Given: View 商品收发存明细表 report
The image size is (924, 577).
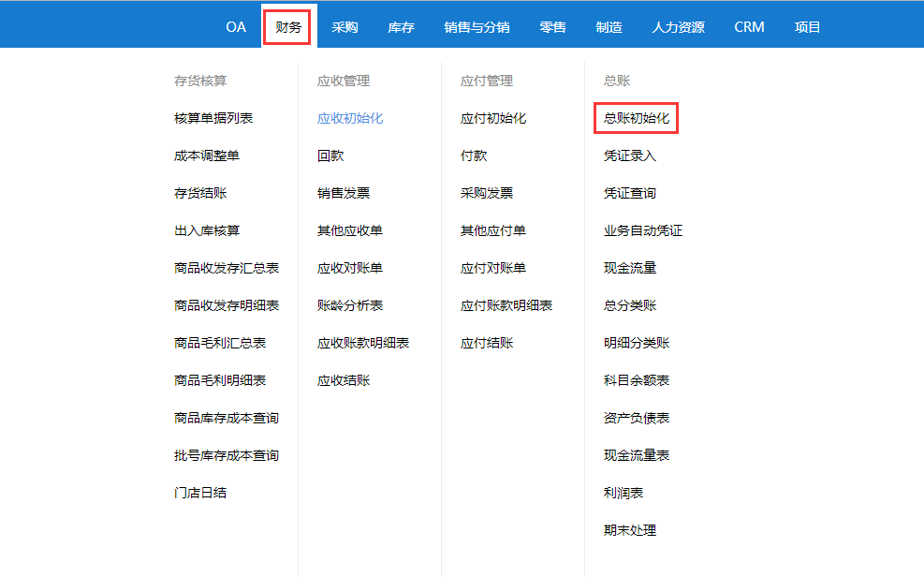Looking at the screenshot, I should click(x=227, y=305).
